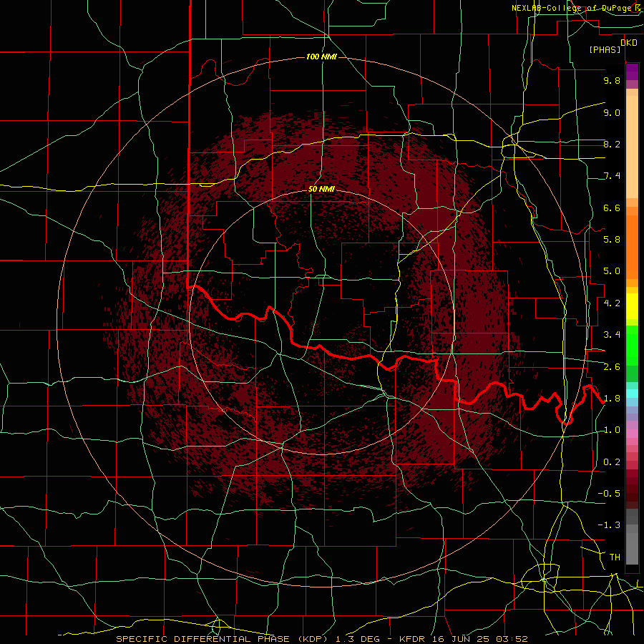The image size is (644, 644).
Task: Click the -1.3 scale value
Action: (609, 525)
